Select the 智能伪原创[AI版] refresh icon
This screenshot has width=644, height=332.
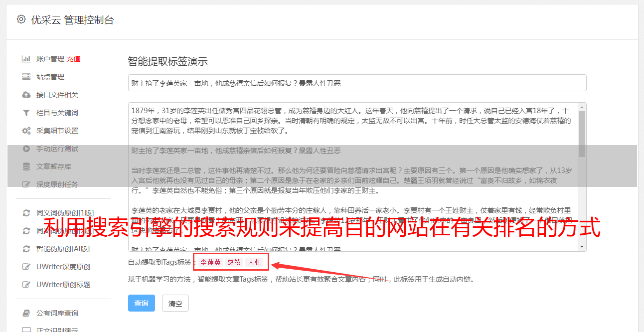click(x=26, y=249)
